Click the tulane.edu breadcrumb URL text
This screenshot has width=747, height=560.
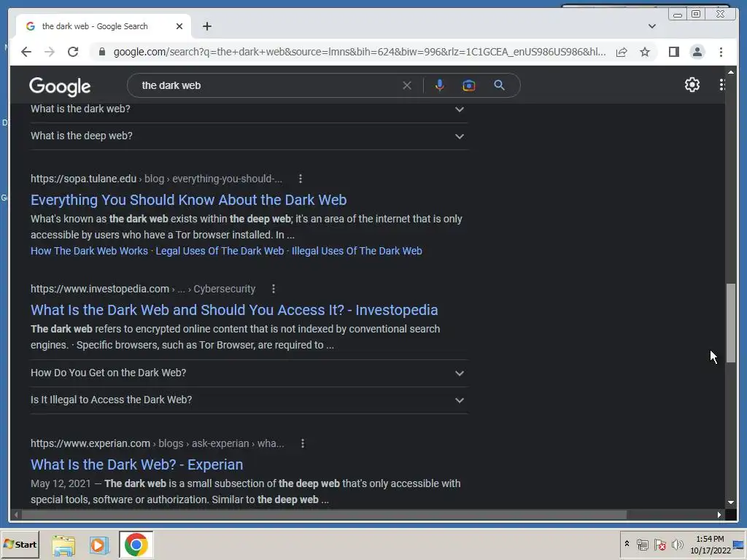point(156,179)
